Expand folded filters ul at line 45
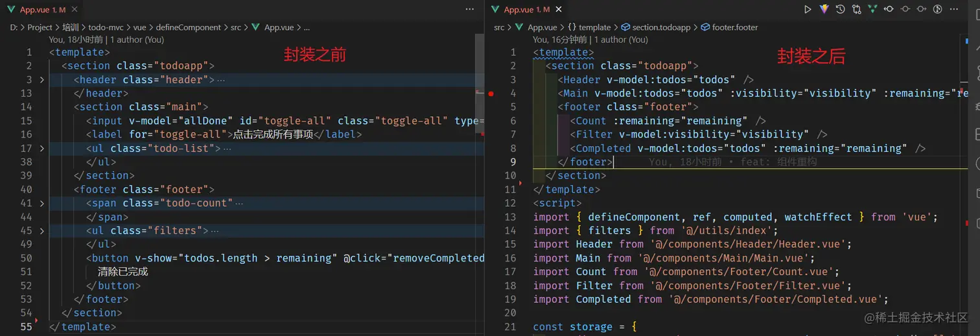Image resolution: width=980 pixels, height=336 pixels. coord(42,231)
